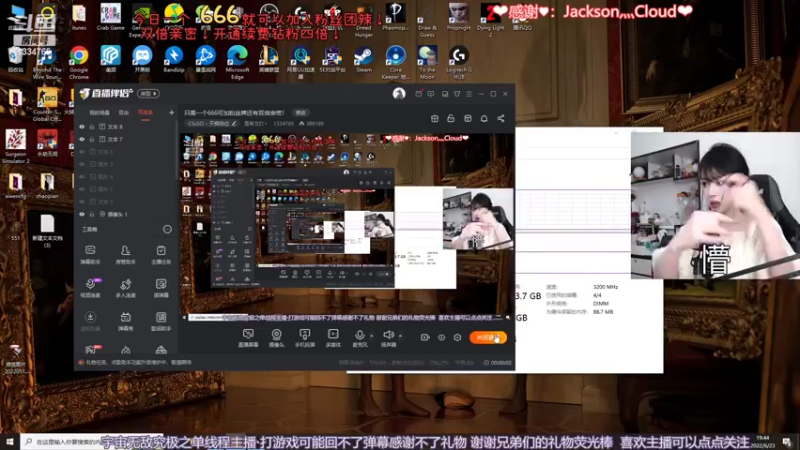The width and height of the screenshot is (800, 450).
Task: Expand speaker options arrow
Action: click(x=401, y=336)
